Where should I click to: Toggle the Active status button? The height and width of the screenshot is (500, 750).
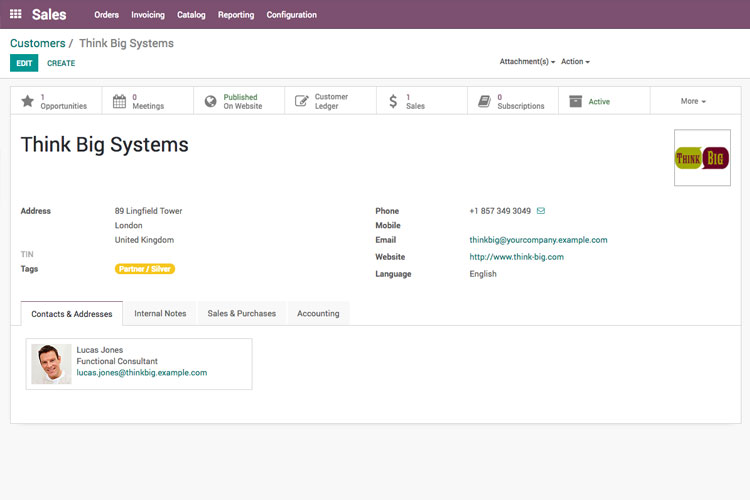pyautogui.click(x=604, y=101)
